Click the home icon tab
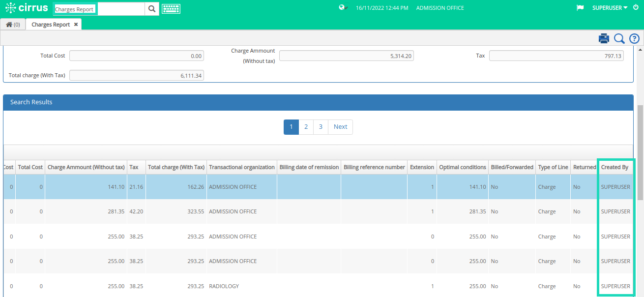Viewport: 644px width, 297px height. pyautogui.click(x=9, y=24)
